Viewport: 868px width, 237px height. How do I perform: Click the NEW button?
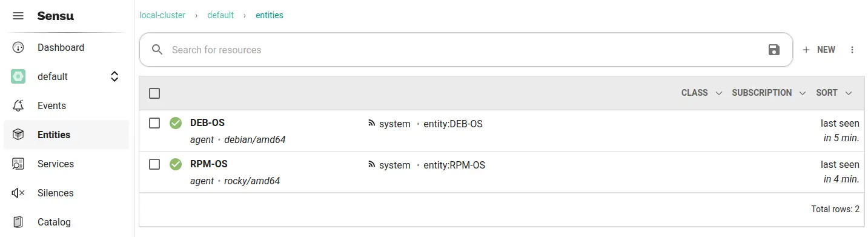tap(819, 50)
